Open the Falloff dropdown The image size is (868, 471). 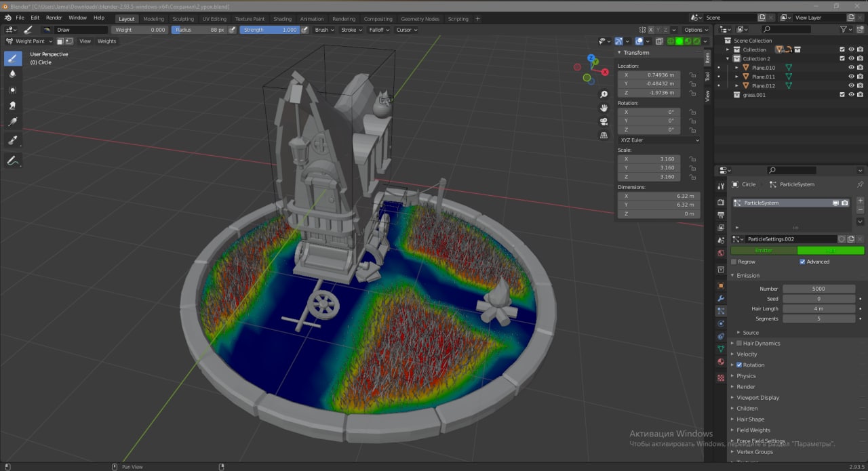pyautogui.click(x=379, y=30)
